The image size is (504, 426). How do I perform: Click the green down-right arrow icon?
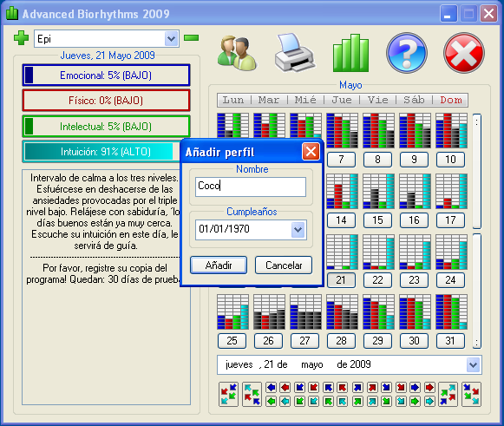tap(386, 401)
